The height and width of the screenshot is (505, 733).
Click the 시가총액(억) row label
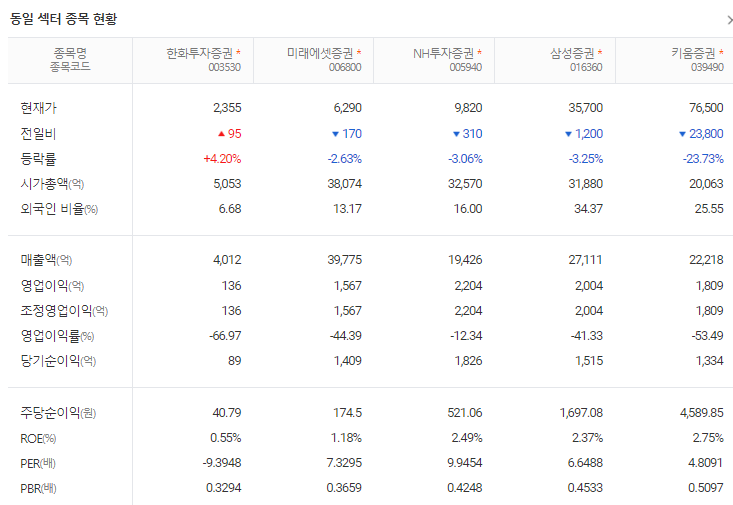52,184
